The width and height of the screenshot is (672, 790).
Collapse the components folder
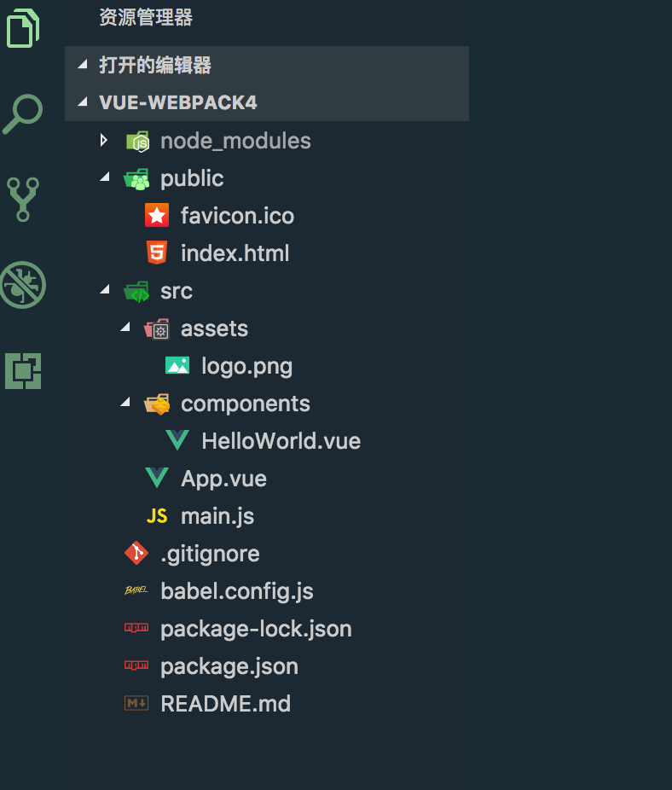click(x=125, y=404)
